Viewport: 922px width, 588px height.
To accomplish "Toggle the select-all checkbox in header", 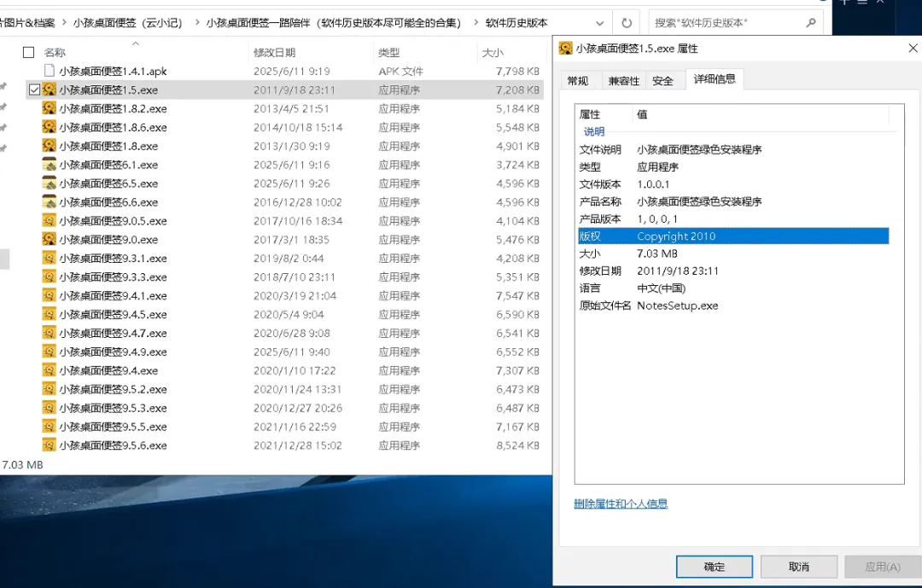I will pyautogui.click(x=28, y=53).
